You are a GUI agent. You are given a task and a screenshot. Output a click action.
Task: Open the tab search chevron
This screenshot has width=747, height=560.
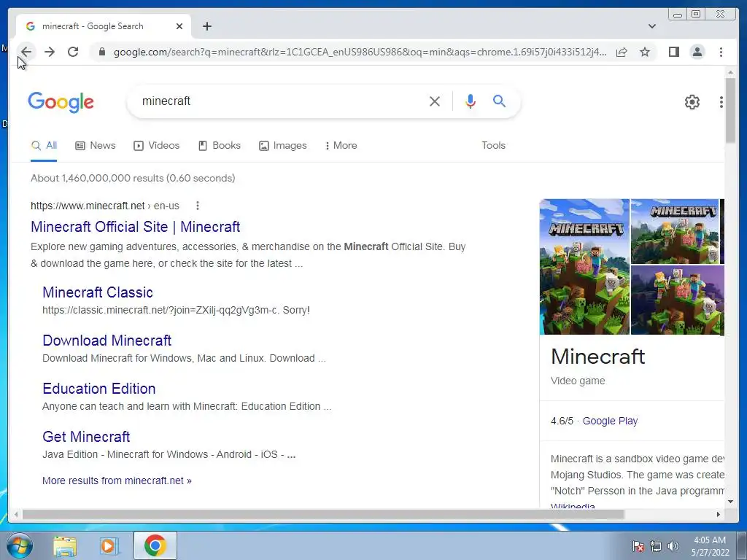pos(652,26)
